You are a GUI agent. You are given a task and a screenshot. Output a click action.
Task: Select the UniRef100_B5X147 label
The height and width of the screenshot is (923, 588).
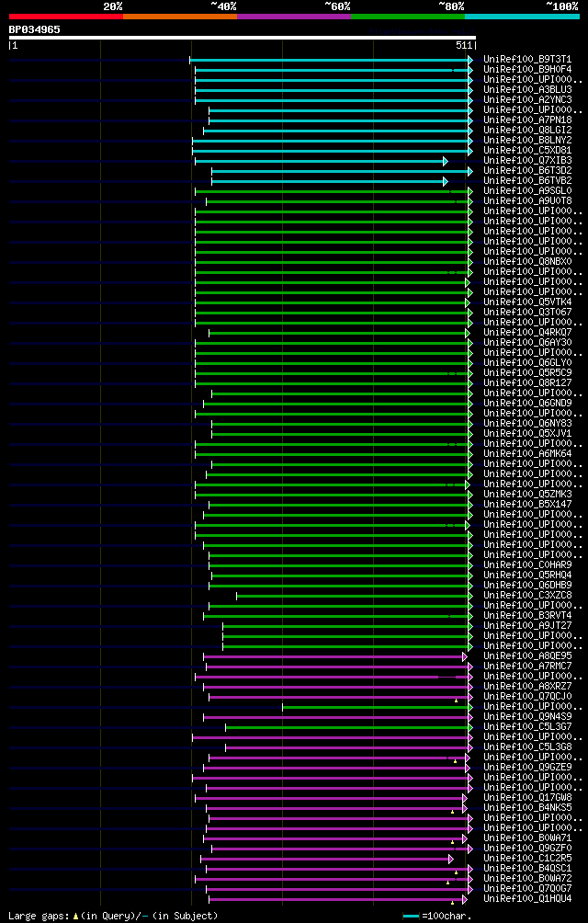(x=527, y=505)
